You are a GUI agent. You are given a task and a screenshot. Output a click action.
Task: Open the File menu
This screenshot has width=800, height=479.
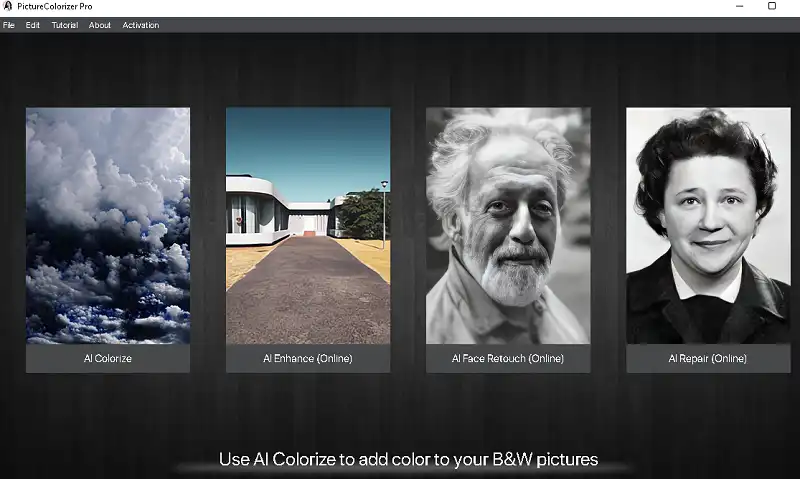[9, 25]
